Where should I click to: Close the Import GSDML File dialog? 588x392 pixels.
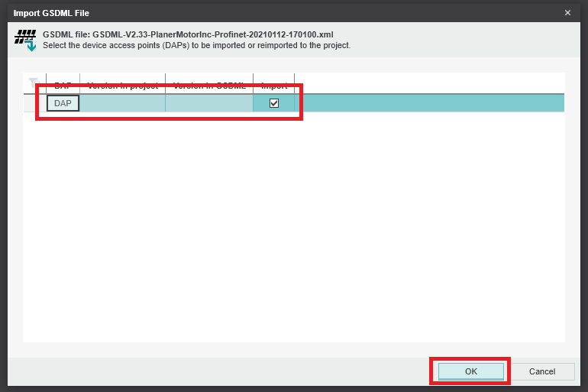point(567,12)
